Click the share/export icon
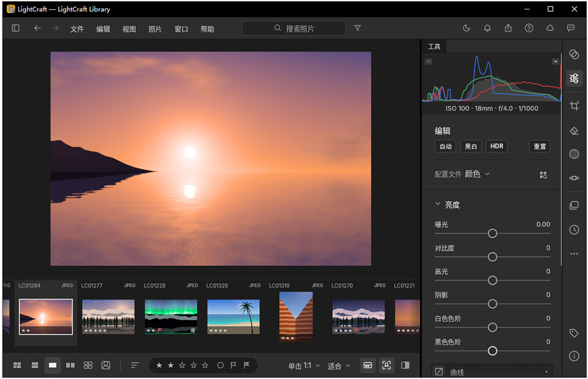The width and height of the screenshot is (588, 379). click(508, 28)
